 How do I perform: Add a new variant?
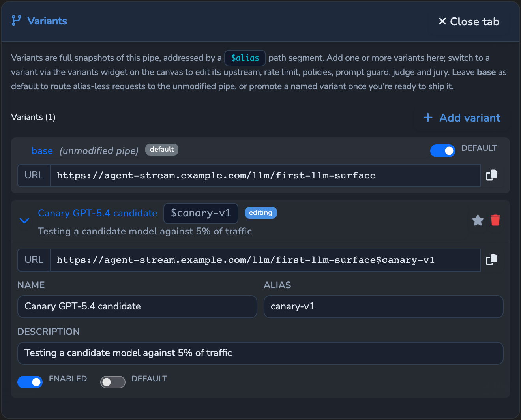(462, 118)
